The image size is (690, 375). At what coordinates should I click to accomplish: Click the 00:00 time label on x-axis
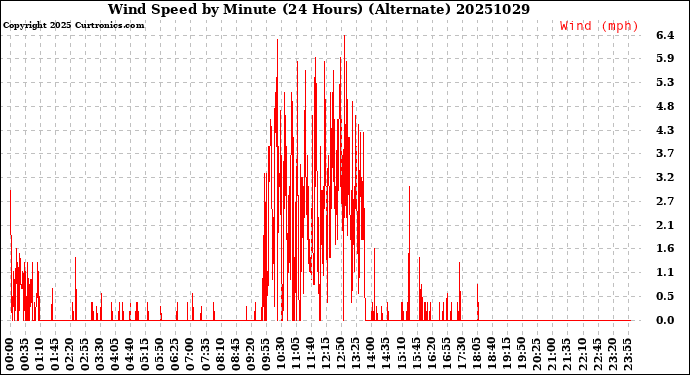pyautogui.click(x=10, y=355)
